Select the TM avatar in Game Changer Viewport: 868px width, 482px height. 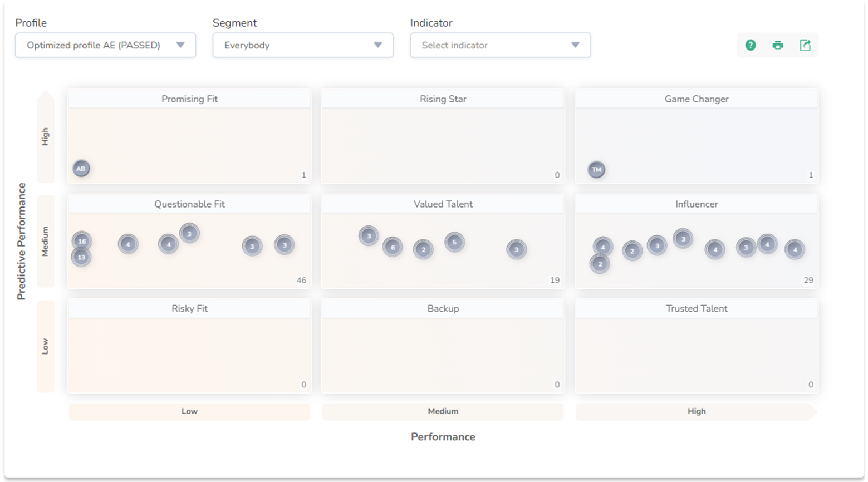point(596,170)
